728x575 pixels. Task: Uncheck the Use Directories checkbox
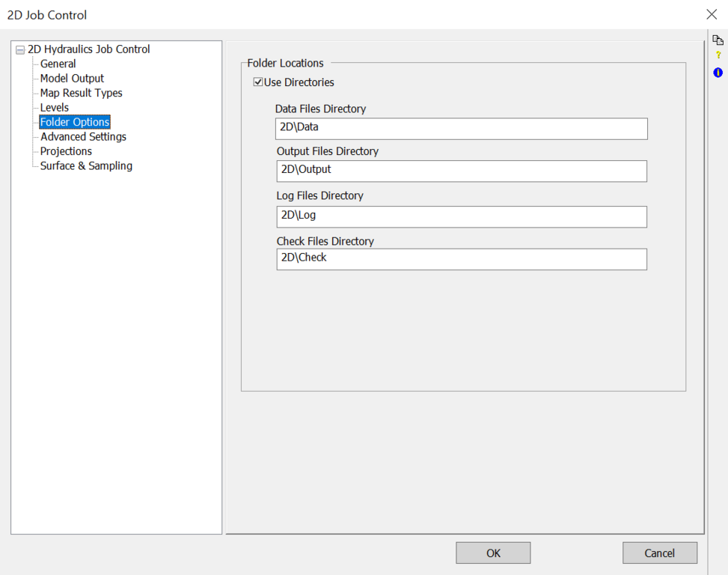point(258,82)
